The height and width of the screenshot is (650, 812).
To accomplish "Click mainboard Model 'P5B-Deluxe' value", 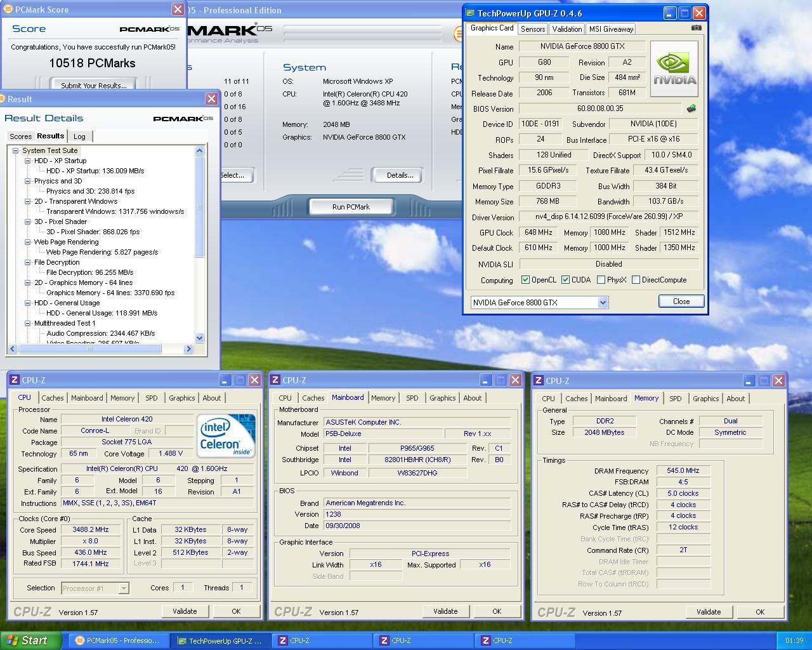I will [383, 434].
